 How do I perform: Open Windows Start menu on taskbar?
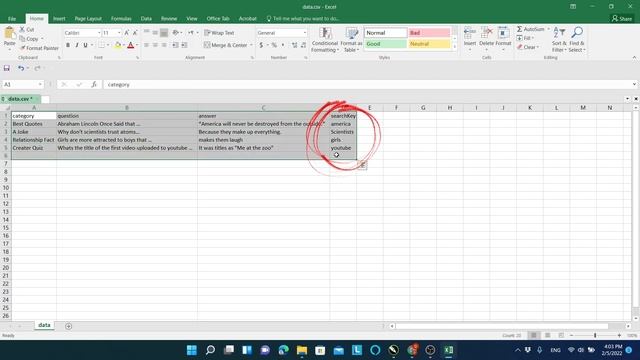tap(191, 350)
